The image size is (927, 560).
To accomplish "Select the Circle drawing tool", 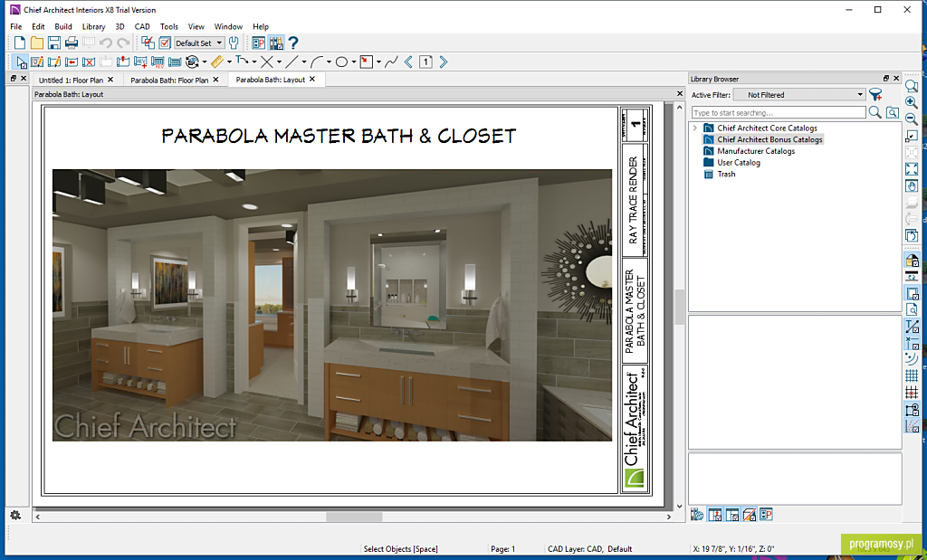I will (x=341, y=62).
